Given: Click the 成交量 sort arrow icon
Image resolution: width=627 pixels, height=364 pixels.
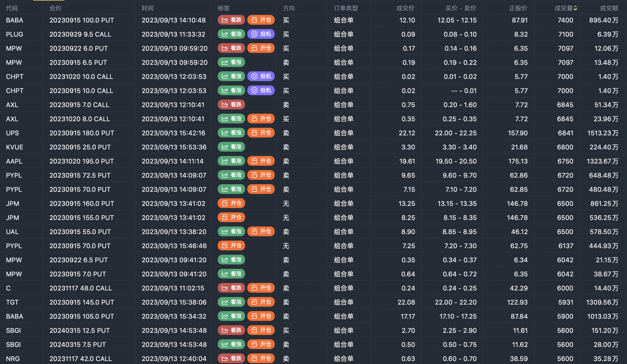Looking at the screenshot, I should pyautogui.click(x=575, y=8).
